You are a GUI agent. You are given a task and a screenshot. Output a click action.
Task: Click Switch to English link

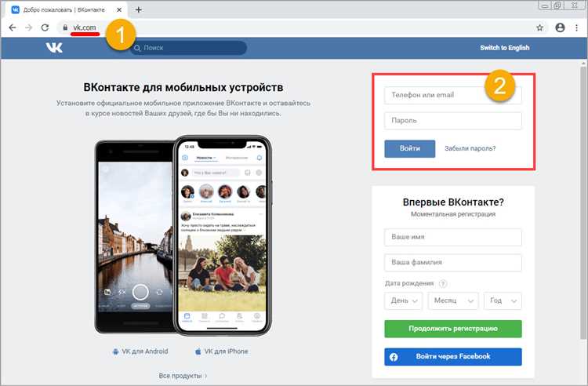click(505, 48)
